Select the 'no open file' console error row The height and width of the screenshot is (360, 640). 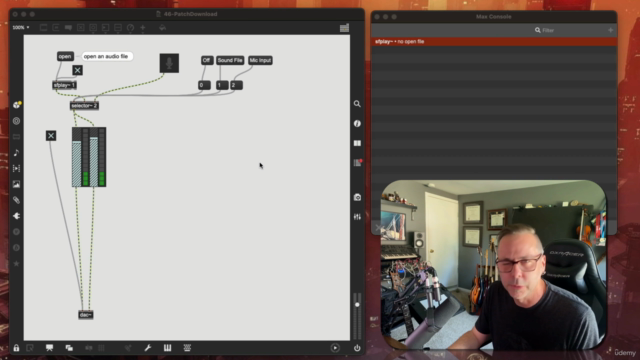494,42
